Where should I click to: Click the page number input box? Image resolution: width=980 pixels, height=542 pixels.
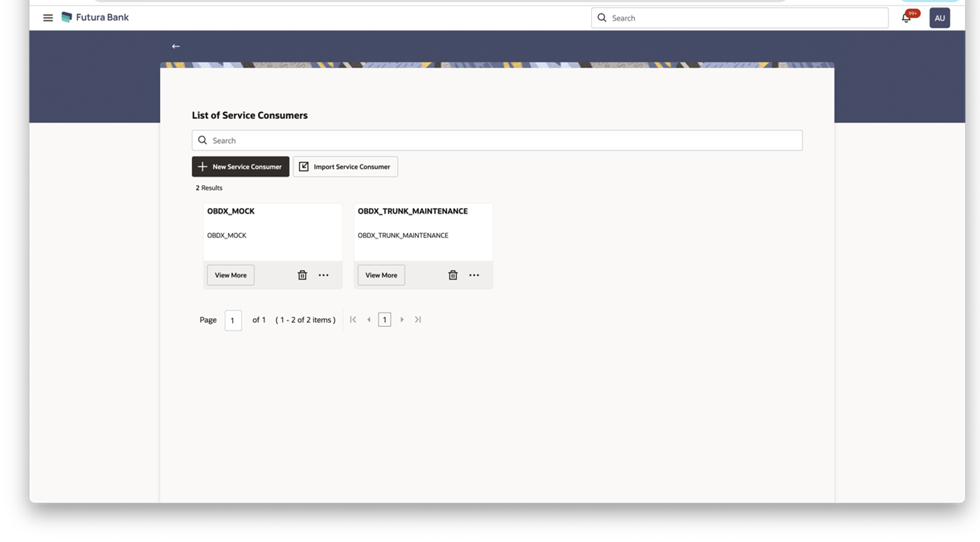coord(233,320)
